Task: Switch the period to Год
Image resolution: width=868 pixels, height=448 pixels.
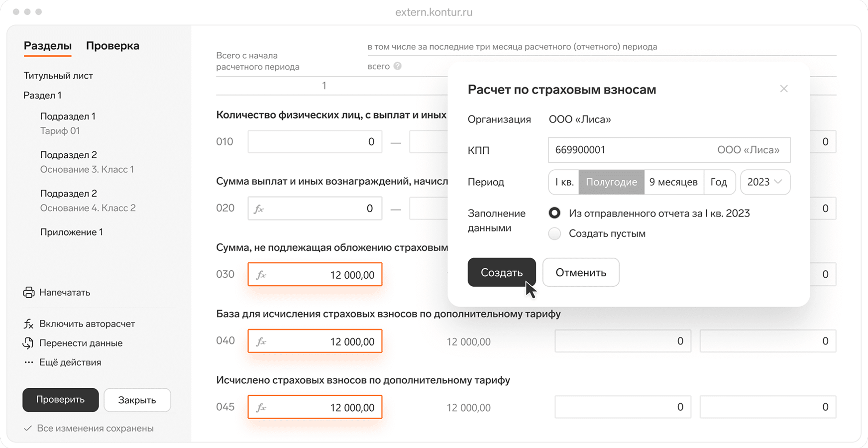Action: tap(720, 182)
